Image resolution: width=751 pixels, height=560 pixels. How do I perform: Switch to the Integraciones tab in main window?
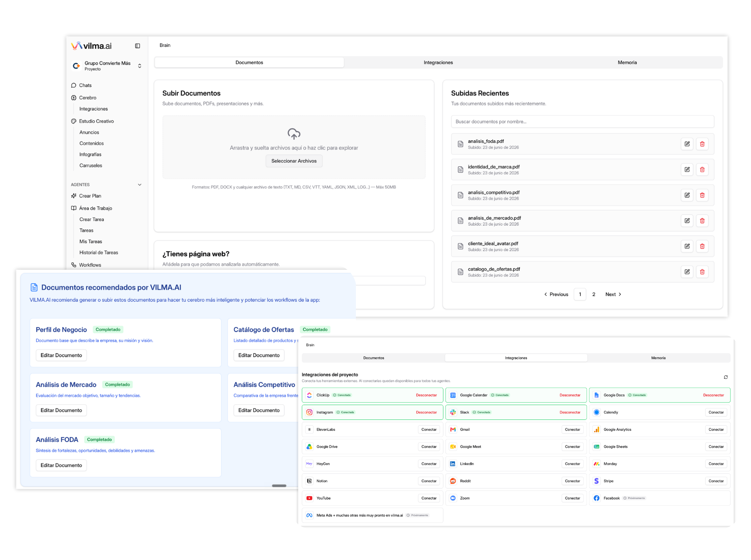(438, 63)
